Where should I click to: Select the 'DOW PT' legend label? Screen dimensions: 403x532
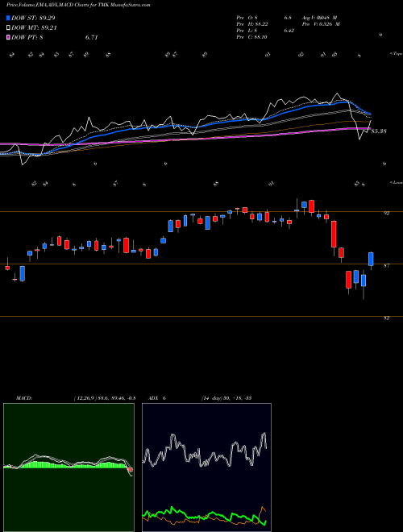[x=55, y=37]
